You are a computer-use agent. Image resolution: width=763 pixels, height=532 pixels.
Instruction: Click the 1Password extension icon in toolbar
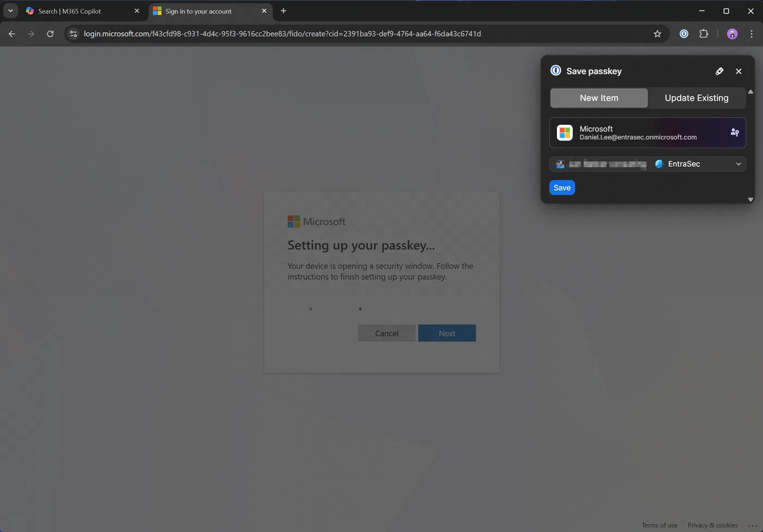click(x=683, y=34)
